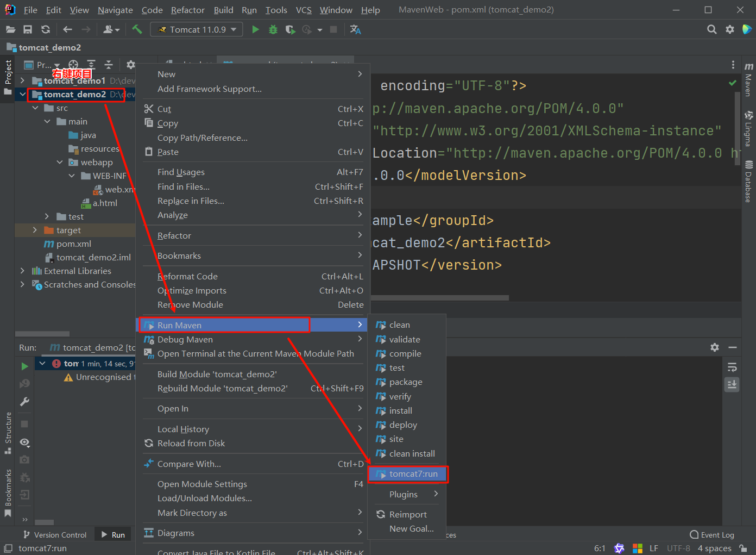Toggle Bookmarks tool window stripe button
756x555 pixels.
pos(8,493)
